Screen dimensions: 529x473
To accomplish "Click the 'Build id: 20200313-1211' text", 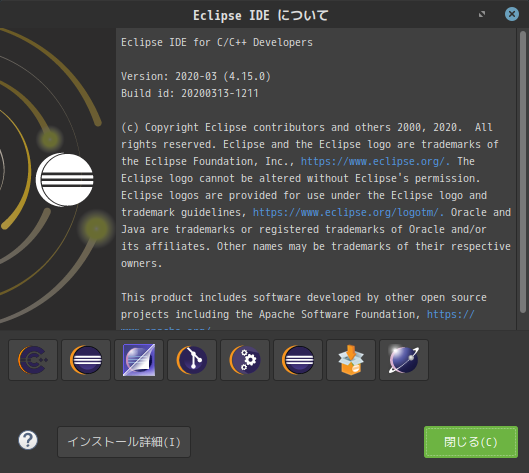I will pyautogui.click(x=190, y=93).
